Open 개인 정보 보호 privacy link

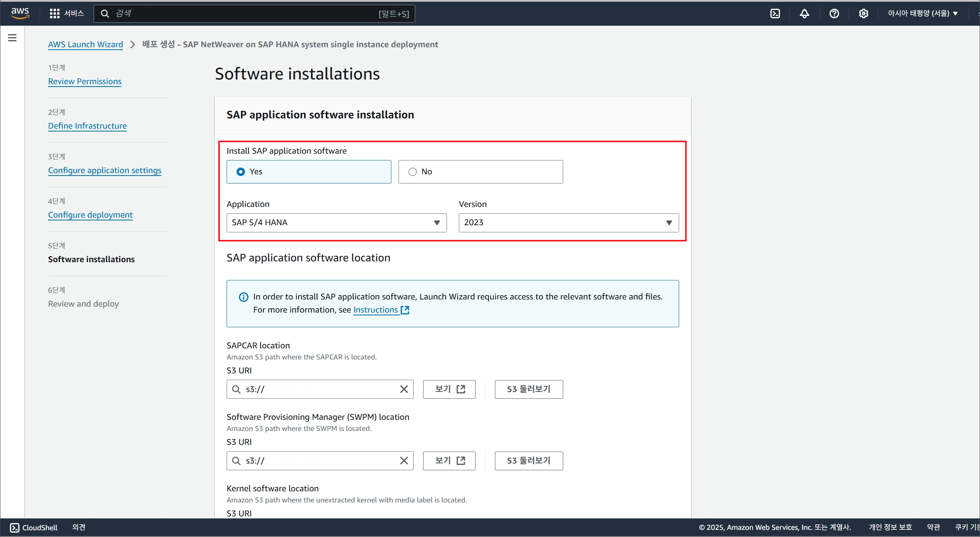click(890, 527)
